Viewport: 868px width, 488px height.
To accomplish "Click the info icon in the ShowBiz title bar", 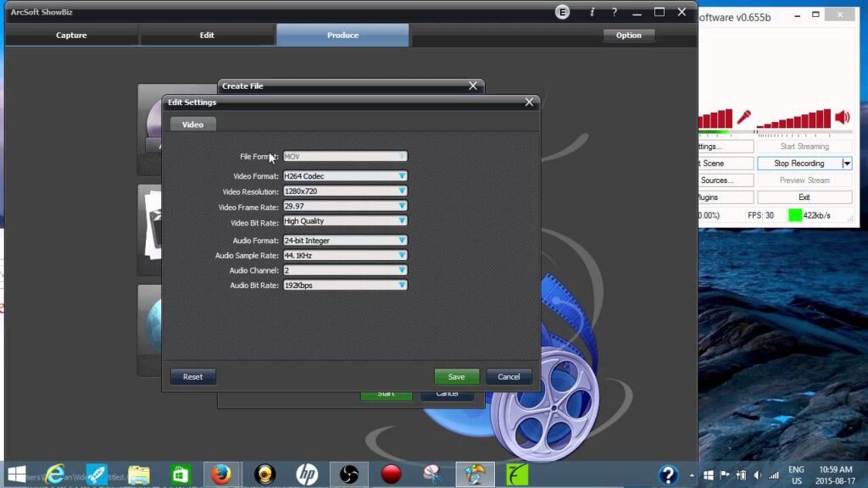I will [591, 12].
